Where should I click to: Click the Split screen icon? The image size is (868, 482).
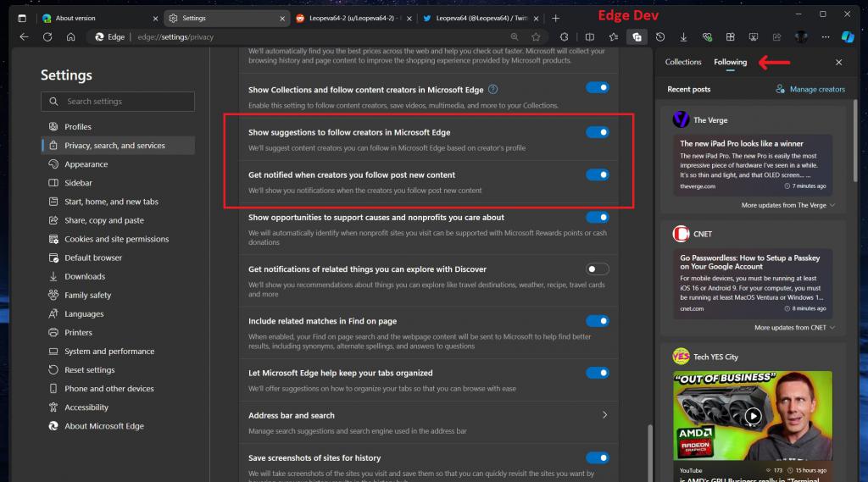pos(589,37)
